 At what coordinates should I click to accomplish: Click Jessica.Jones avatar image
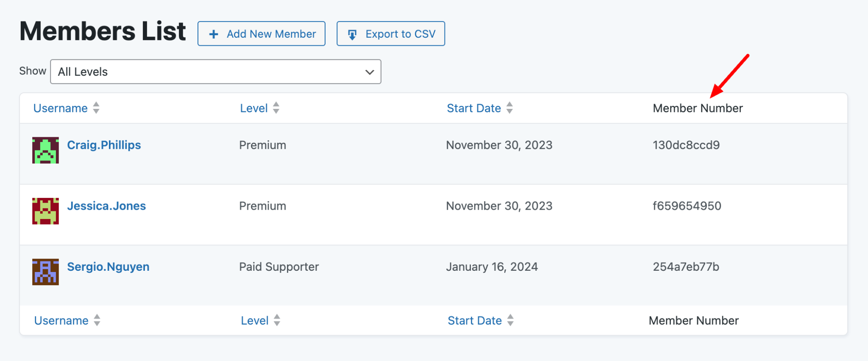click(x=46, y=211)
